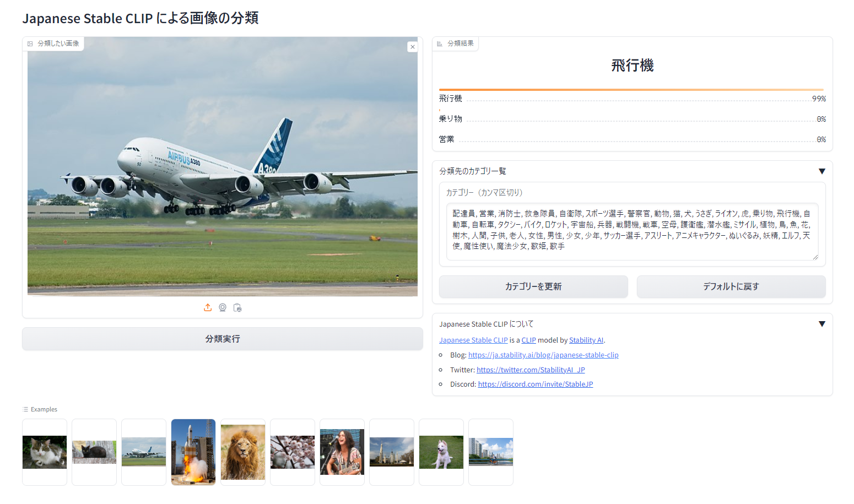854x504 pixels.
Task: Select the cat lying down example thumbnail
Action: click(x=45, y=452)
